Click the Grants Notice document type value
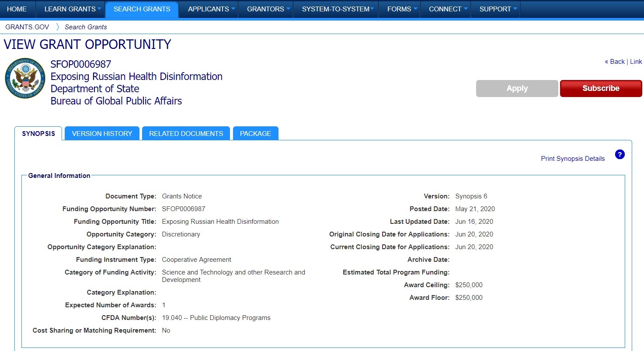This screenshot has height=351, width=644. (182, 196)
